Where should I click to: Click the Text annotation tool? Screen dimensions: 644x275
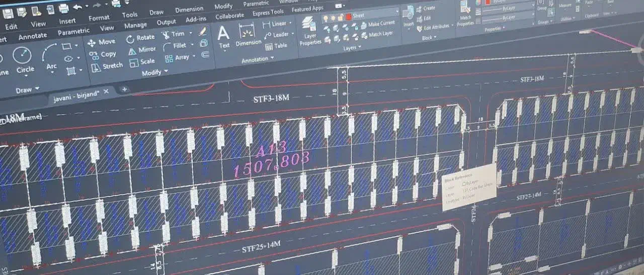pos(223,37)
